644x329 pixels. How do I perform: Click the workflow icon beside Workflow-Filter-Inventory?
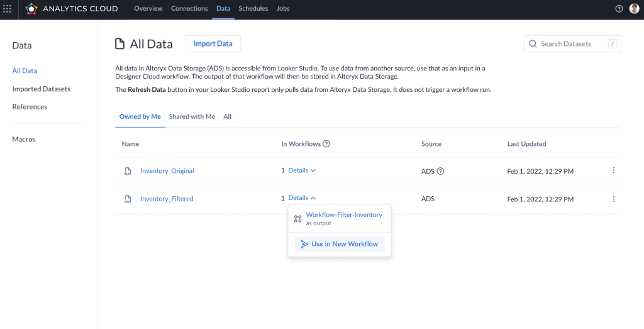tap(297, 219)
